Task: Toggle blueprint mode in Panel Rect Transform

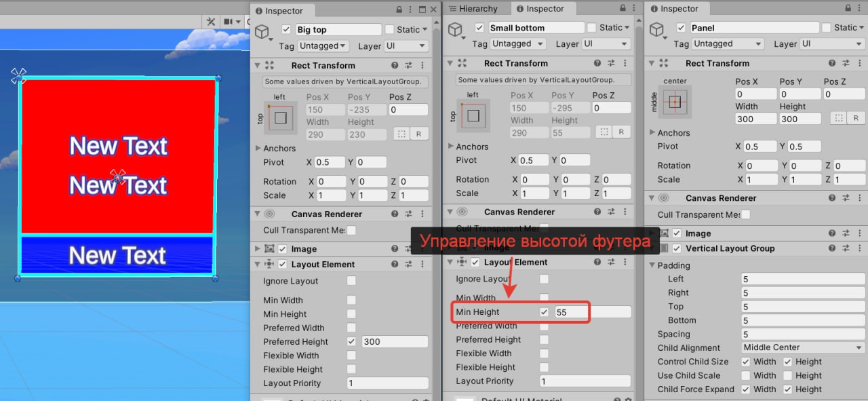Action: pyautogui.click(x=840, y=118)
